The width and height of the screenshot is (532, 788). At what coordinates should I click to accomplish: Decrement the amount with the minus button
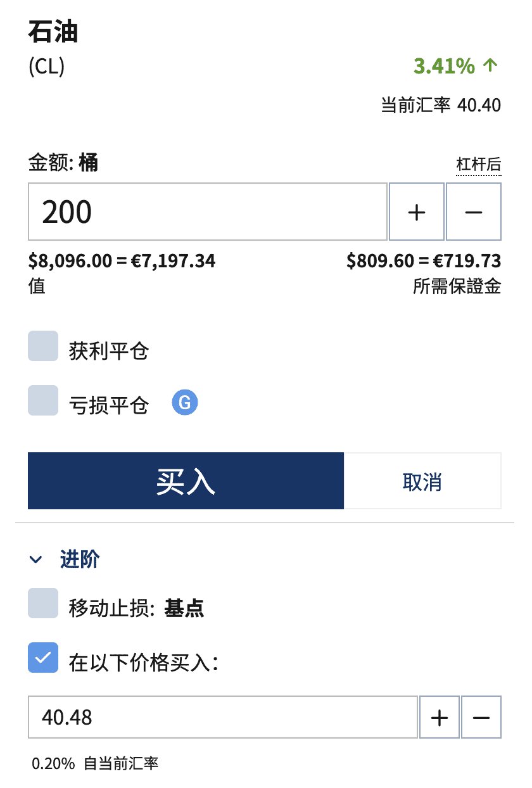[x=473, y=211]
